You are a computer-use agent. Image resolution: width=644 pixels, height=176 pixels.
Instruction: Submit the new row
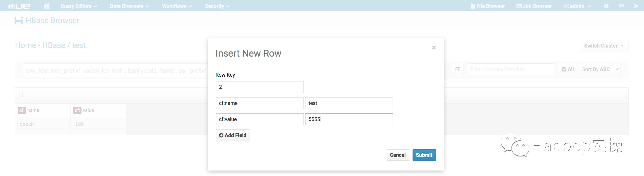[424, 155]
